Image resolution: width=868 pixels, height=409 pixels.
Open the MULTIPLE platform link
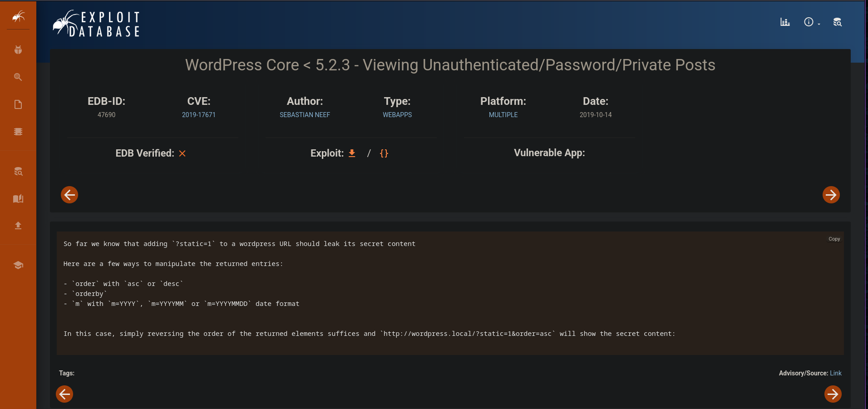[503, 115]
